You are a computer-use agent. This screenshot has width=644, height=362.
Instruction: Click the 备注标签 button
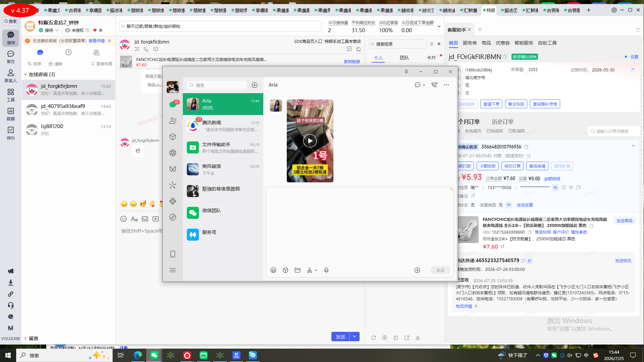(516, 104)
